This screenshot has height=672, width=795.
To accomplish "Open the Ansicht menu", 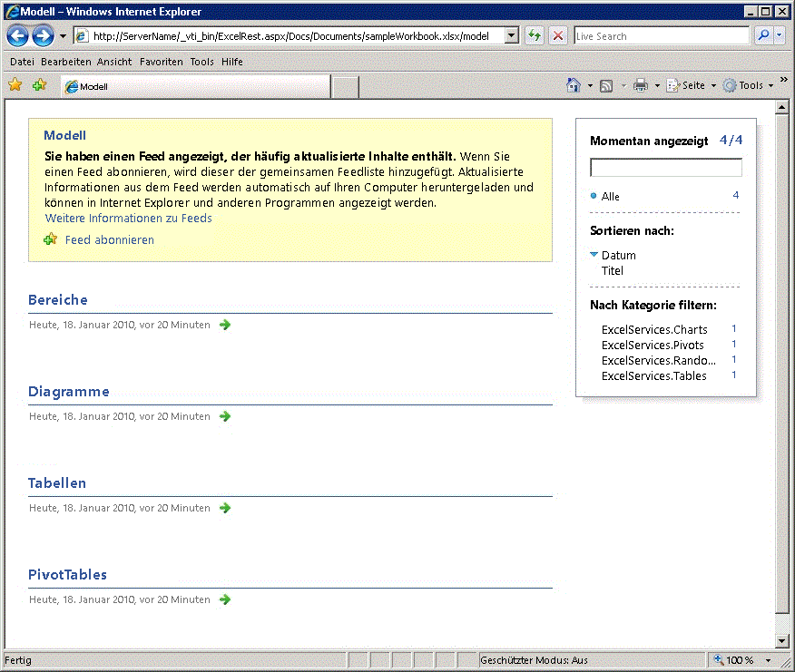I will (x=113, y=62).
